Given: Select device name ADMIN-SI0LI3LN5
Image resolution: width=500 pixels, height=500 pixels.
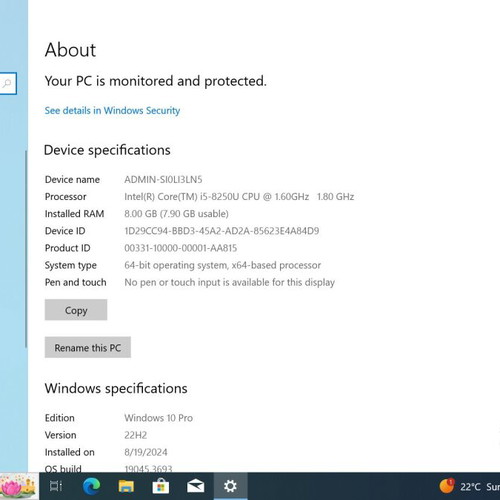Looking at the screenshot, I should pos(163,179).
